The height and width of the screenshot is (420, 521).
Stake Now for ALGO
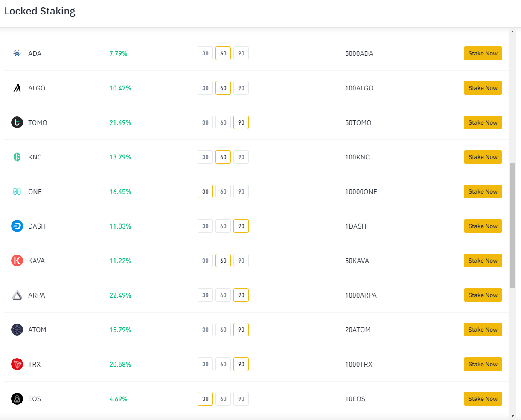point(483,88)
